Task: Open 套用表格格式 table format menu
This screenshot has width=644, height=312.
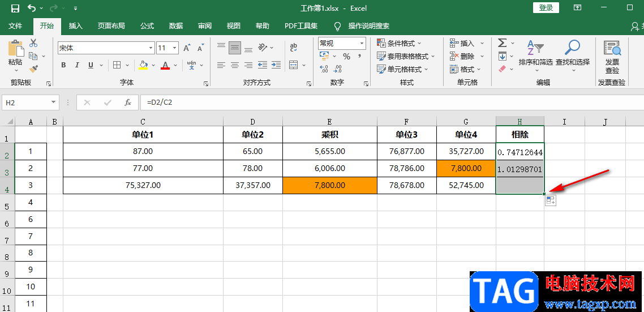Action: (x=406, y=56)
